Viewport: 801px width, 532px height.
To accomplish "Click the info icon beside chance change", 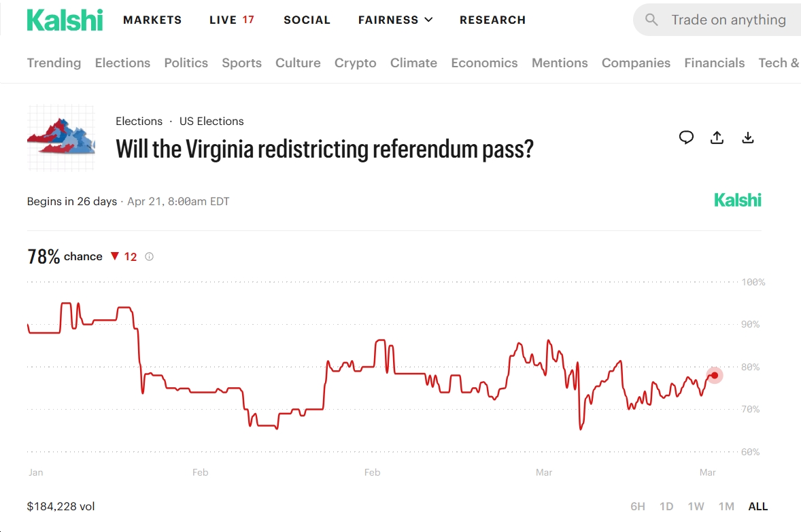I will (x=150, y=257).
